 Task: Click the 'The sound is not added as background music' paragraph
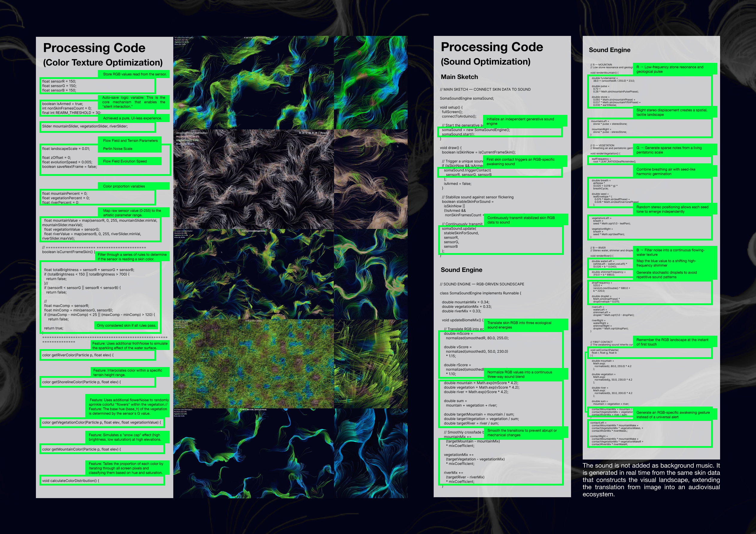(651, 480)
